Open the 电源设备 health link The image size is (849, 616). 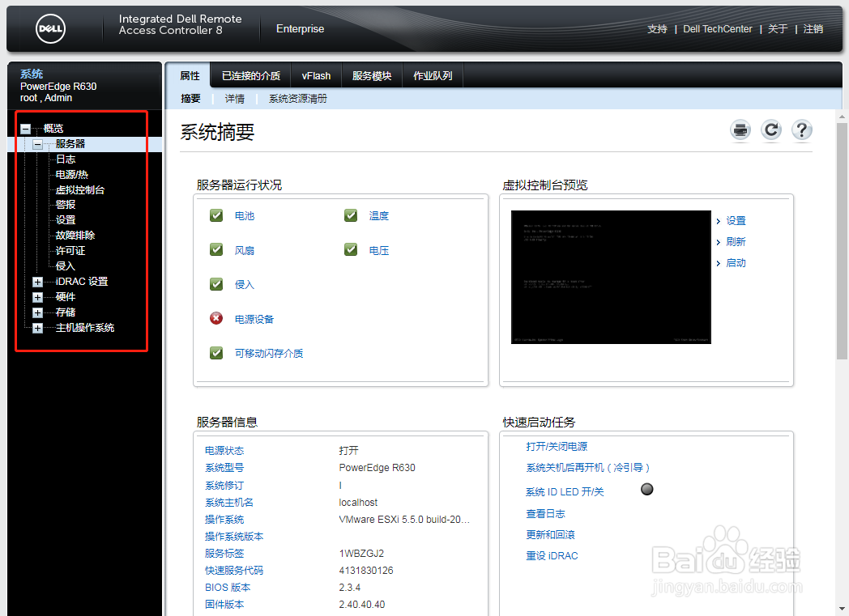click(x=254, y=319)
